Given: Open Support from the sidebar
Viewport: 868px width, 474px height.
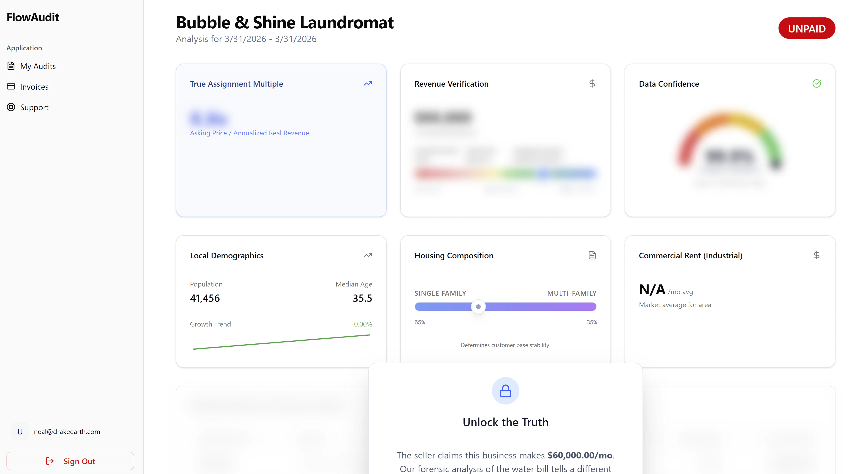Looking at the screenshot, I should click(34, 107).
